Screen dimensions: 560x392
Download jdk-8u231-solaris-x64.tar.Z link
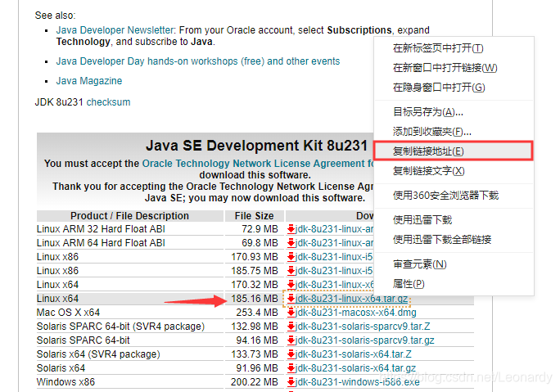pos(354,354)
